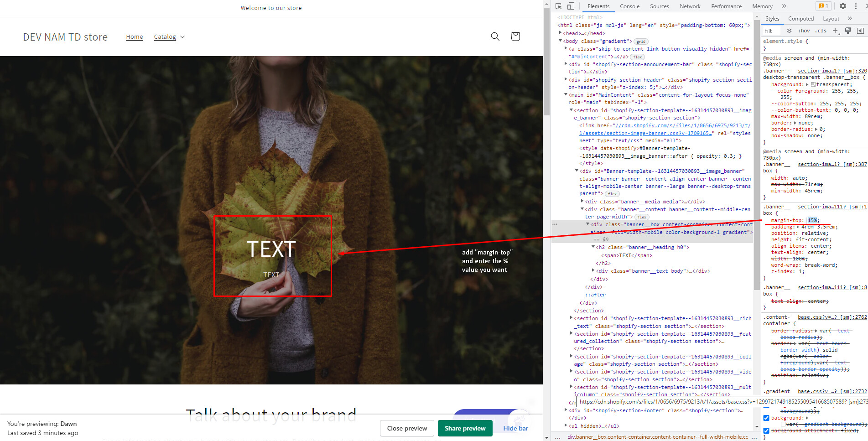Image resolution: width=868 pixels, height=441 pixels.
Task: Click the left breadcrumb overflow ellipsis
Action: tap(557, 437)
